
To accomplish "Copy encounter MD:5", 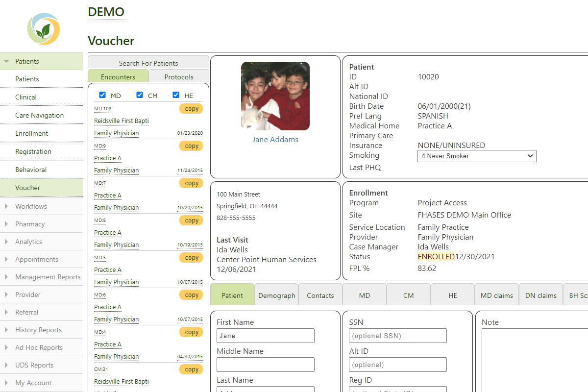I will coord(191,258).
